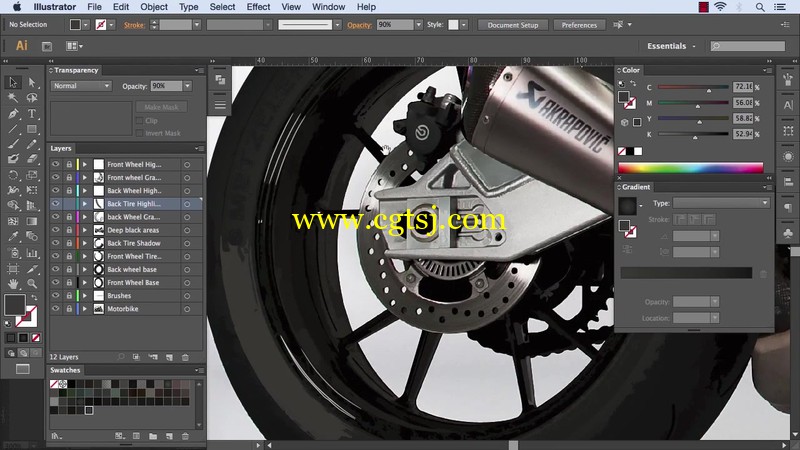Expand the Front Wheel Base layer
The image size is (800, 450).
pyautogui.click(x=85, y=282)
